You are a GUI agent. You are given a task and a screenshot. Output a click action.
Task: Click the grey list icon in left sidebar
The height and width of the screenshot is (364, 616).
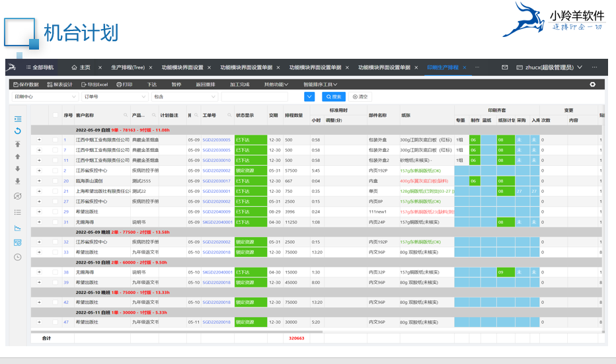pos(18,212)
